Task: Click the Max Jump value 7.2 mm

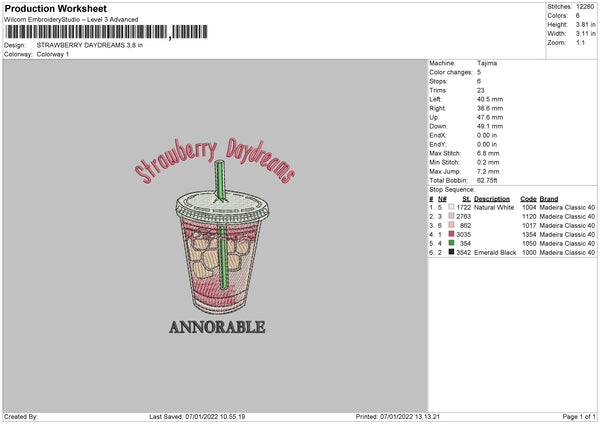Action: (x=488, y=171)
